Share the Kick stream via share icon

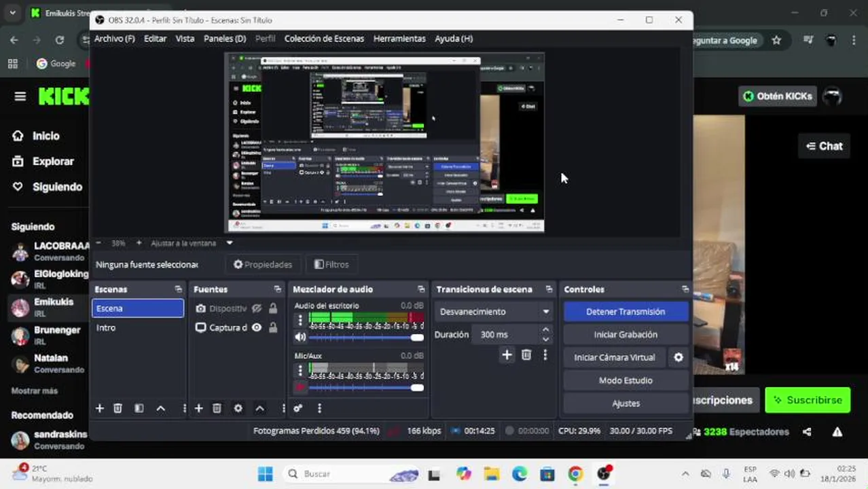click(807, 432)
